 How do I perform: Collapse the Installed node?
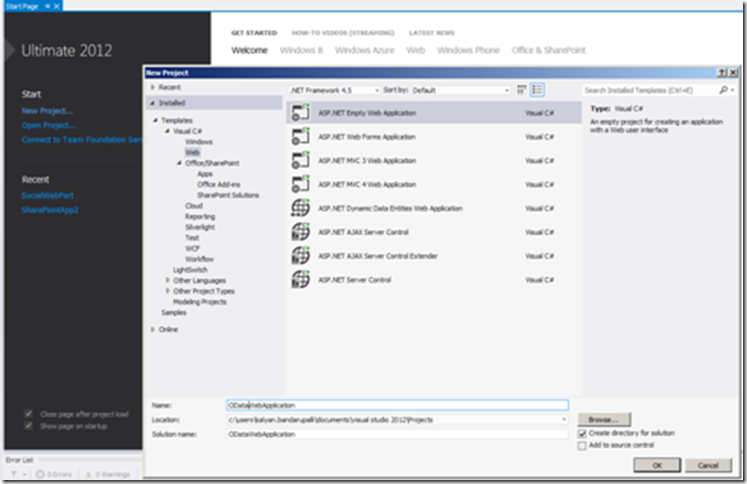(152, 103)
